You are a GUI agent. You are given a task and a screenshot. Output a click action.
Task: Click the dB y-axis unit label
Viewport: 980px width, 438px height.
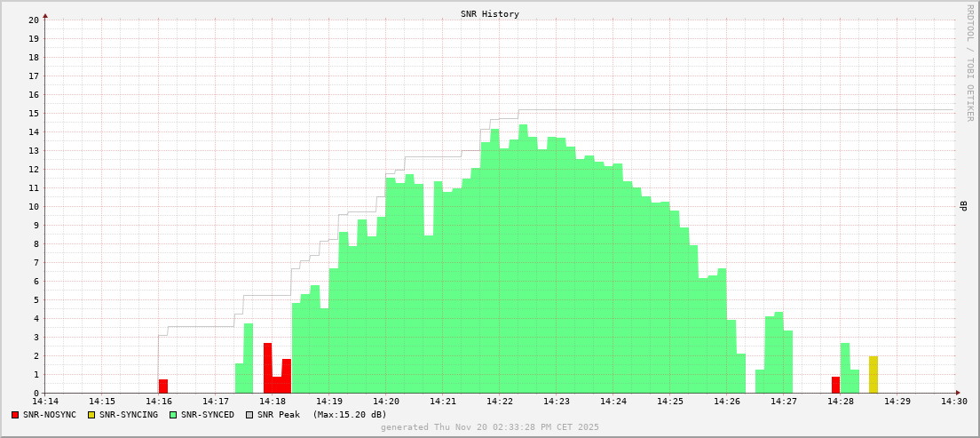pos(964,206)
